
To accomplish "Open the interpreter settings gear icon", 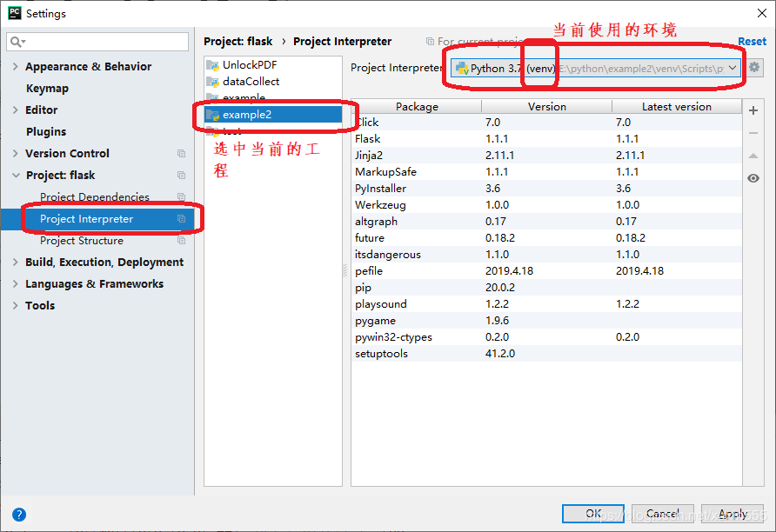I will tap(754, 68).
